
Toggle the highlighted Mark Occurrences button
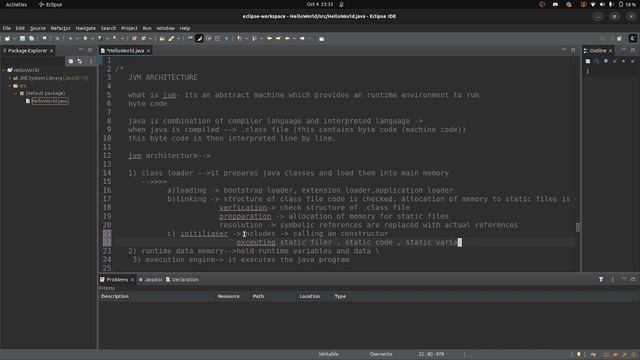click(199, 38)
